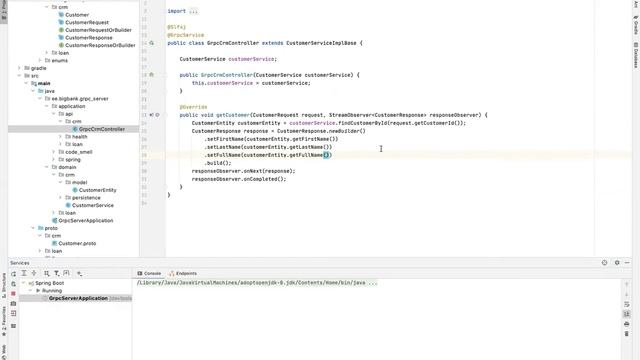The image size is (640, 360).
Task: Toggle soft-wrap in console
Action: 627,304
